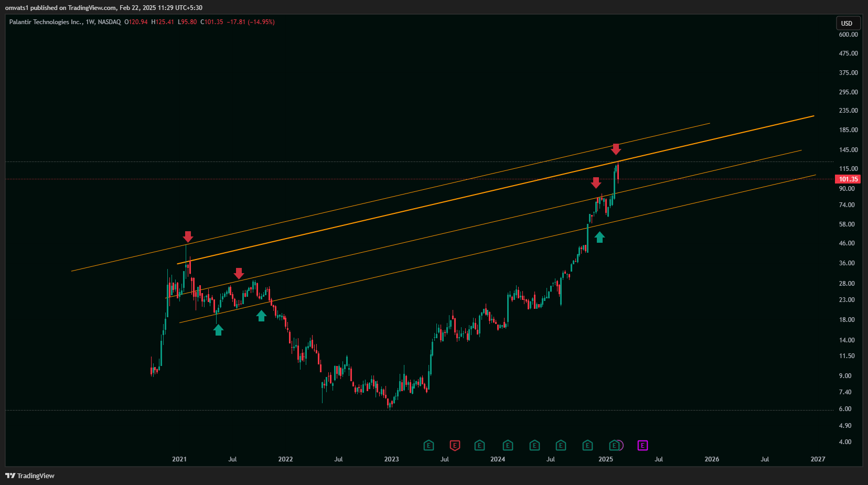Select red down arrow above the 2021 peak
868x485 pixels.
188,236
